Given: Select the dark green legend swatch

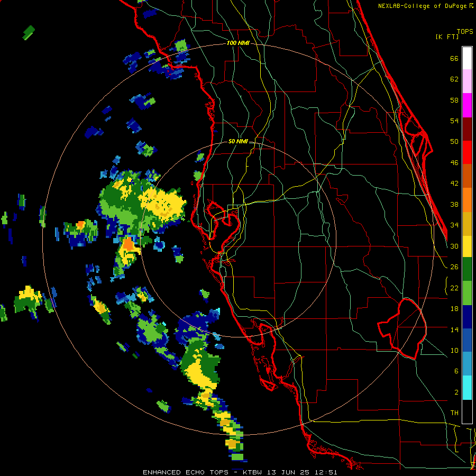Looking at the screenshot, I should 467,269.
